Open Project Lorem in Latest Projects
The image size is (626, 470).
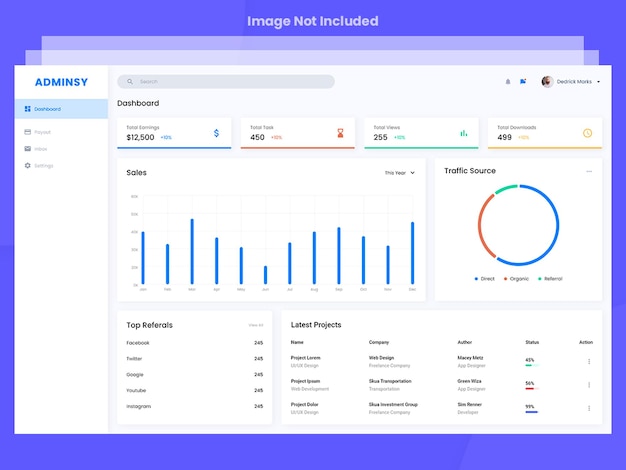point(305,358)
